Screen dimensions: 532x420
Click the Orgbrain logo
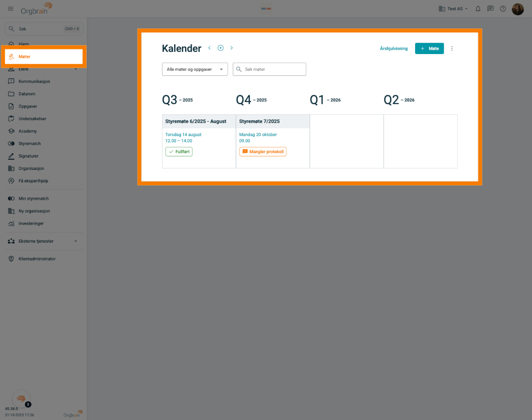(37, 9)
